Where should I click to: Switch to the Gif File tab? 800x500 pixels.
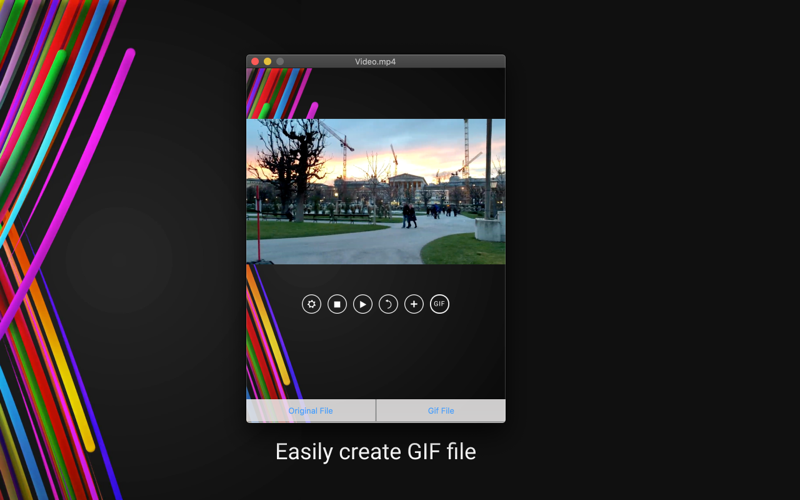[441, 411]
